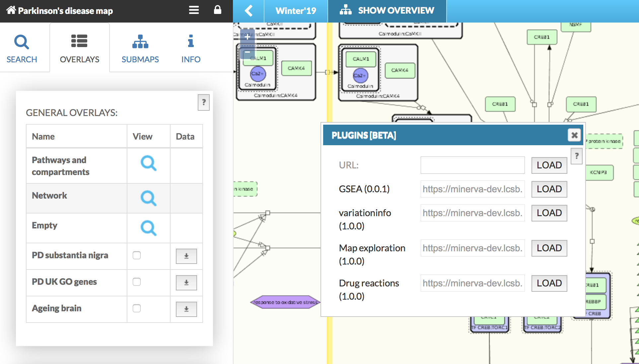Open the SUBMAPS tab
The height and width of the screenshot is (364, 639).
click(140, 48)
